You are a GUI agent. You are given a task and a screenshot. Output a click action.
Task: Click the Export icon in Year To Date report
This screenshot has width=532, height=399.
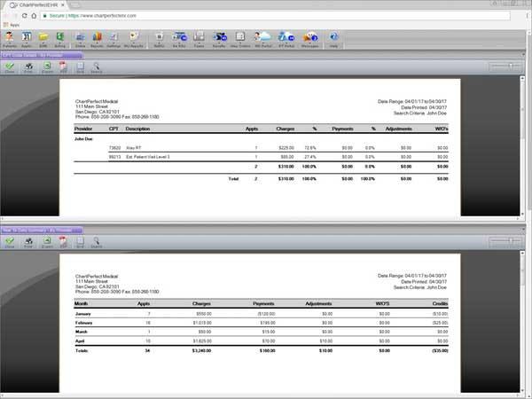pyautogui.click(x=47, y=242)
